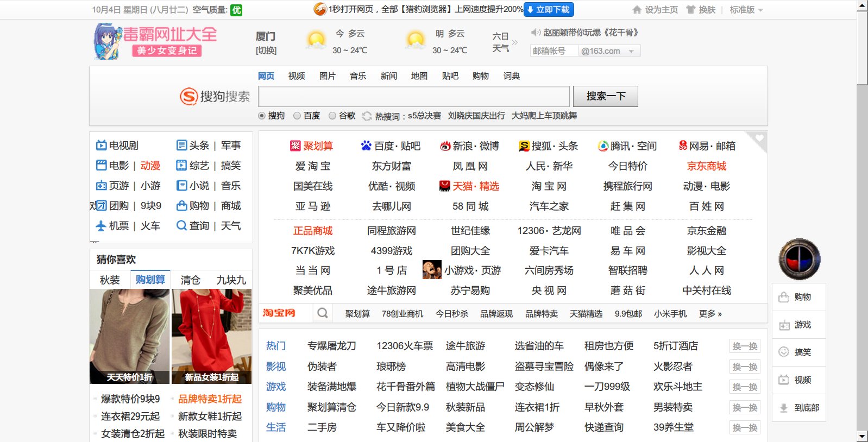Click the Taobao search magnifier icon

323,313
